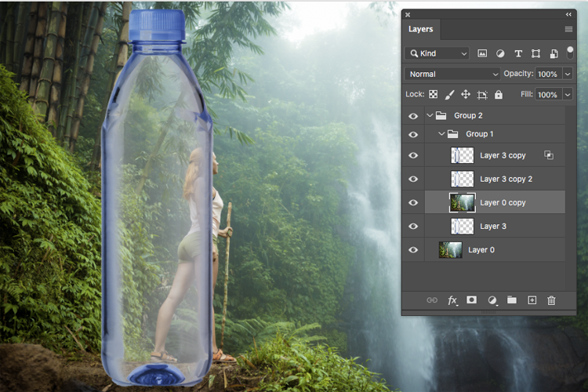Click the Link layers icon
Viewport: 588px width, 392px height.
coord(432,300)
